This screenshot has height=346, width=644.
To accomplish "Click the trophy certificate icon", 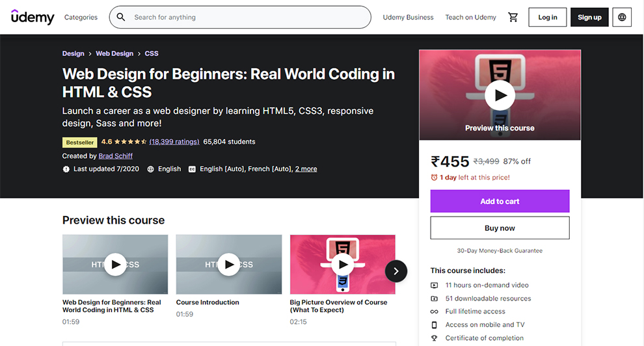I will (x=434, y=338).
